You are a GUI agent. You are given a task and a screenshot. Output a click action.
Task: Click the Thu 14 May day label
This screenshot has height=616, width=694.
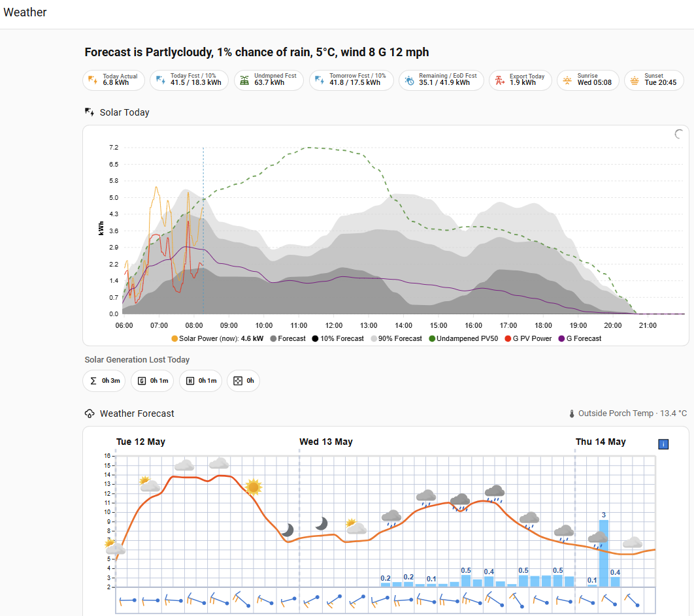click(601, 442)
